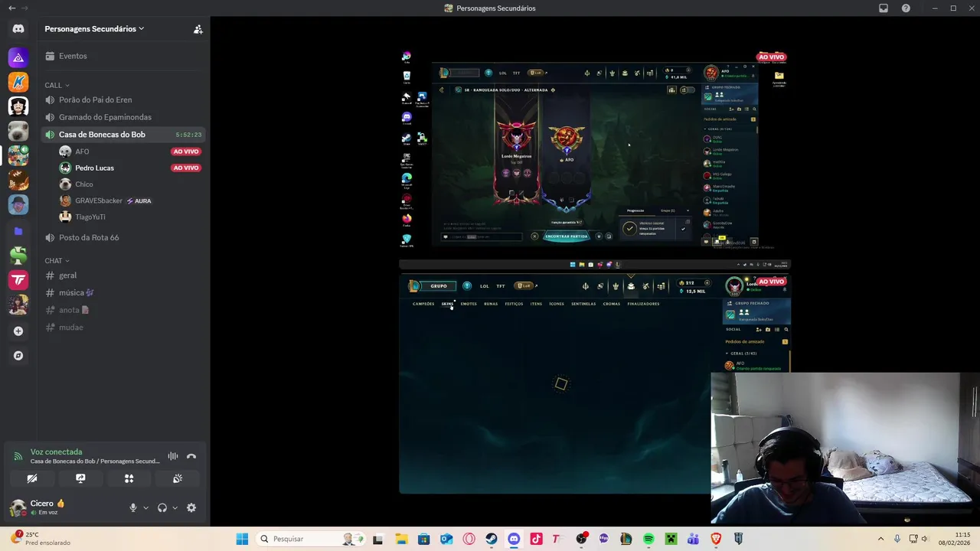This screenshot has height=551, width=980.
Task: Open League of Legends taskbar icon
Action: coord(626,539)
